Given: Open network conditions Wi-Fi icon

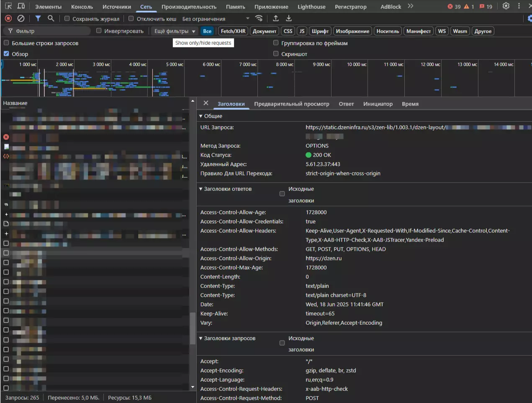Looking at the screenshot, I should 259,18.
